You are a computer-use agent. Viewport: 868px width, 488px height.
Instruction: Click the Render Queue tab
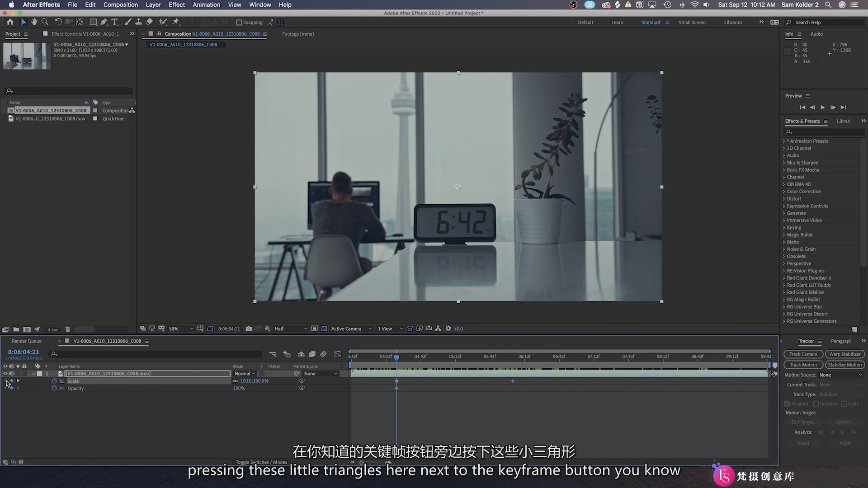click(26, 340)
